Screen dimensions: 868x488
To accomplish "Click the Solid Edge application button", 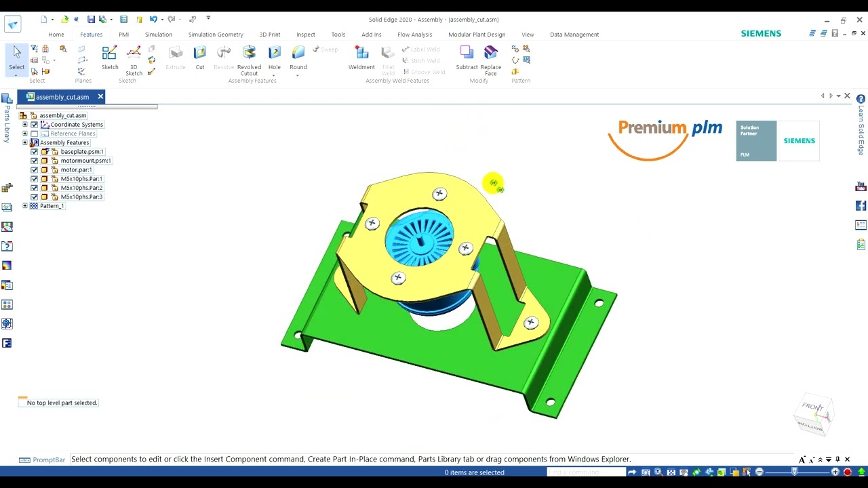I will (x=12, y=24).
